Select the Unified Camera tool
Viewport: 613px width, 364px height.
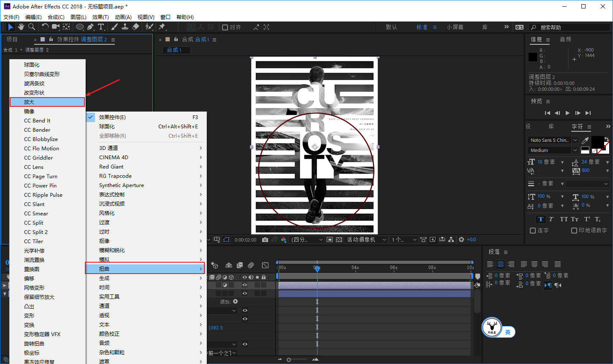pos(56,27)
